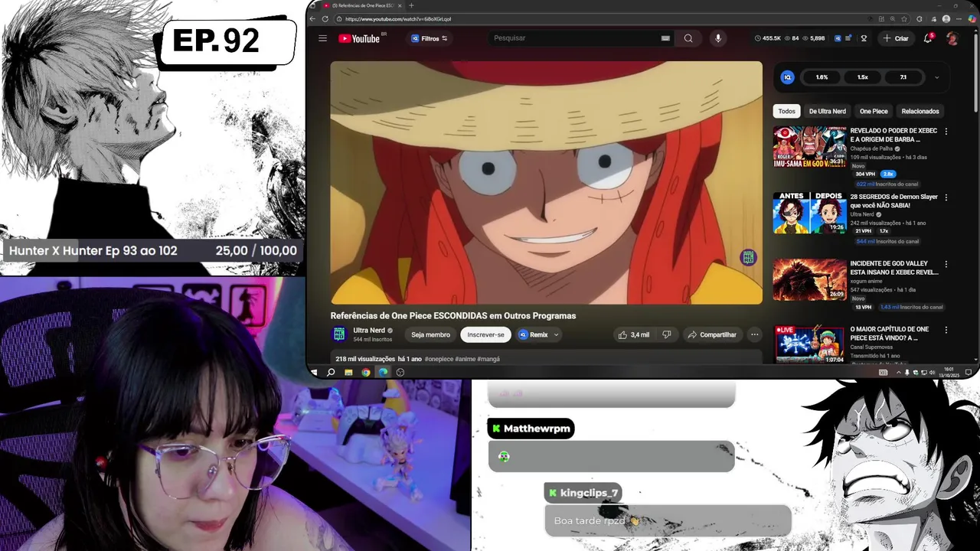The height and width of the screenshot is (551, 980).
Task: Open File Explorer on the taskbar
Action: point(348,372)
